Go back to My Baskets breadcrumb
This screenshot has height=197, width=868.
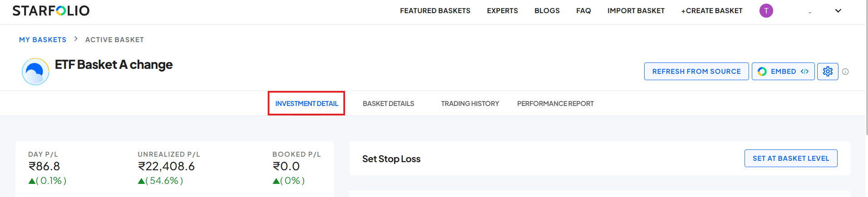click(x=43, y=40)
